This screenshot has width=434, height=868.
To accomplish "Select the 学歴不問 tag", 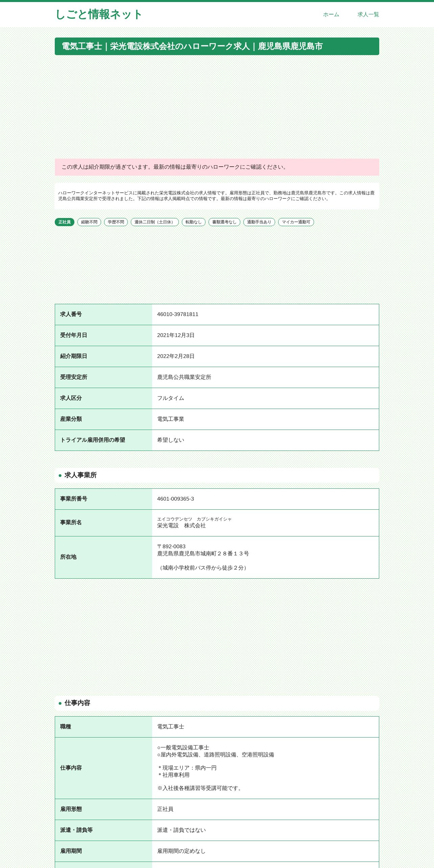I will [x=116, y=222].
